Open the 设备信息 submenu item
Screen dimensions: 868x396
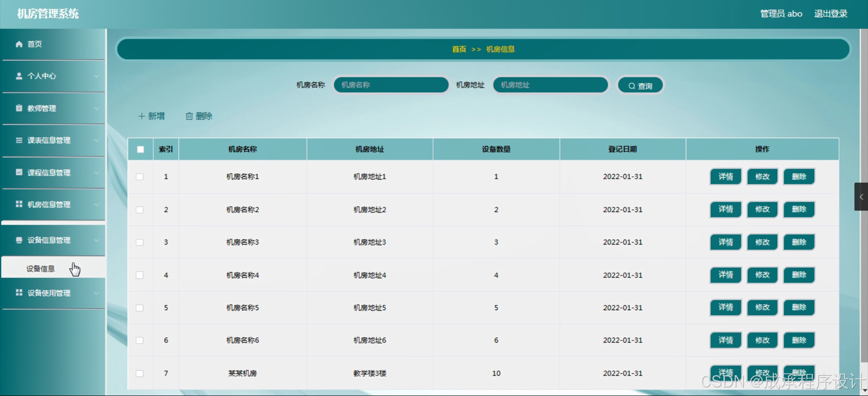point(53,269)
